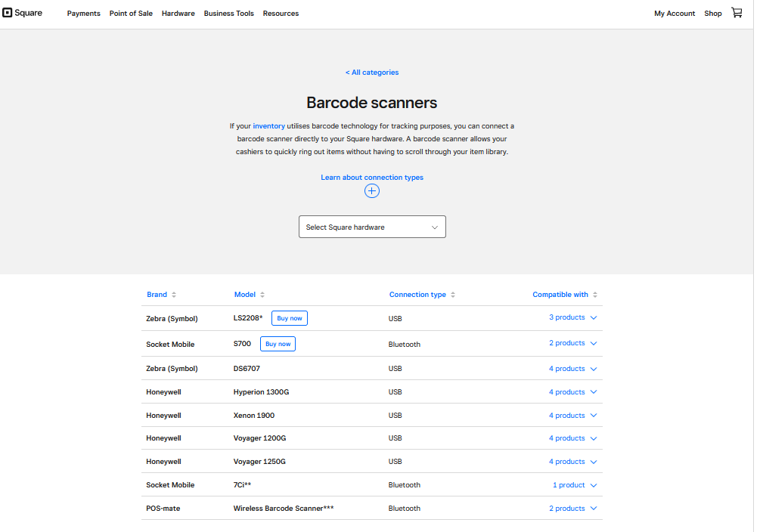
Task: Click Learn about connection types
Action: point(371,177)
